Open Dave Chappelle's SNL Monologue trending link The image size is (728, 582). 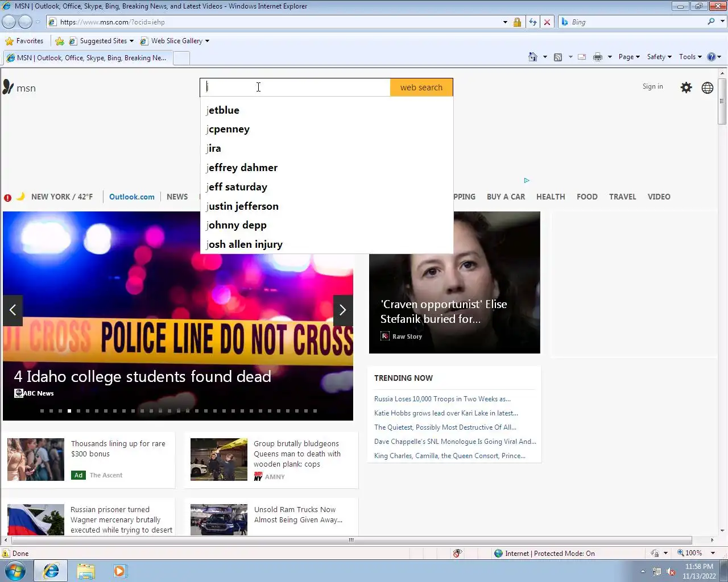coord(455,442)
